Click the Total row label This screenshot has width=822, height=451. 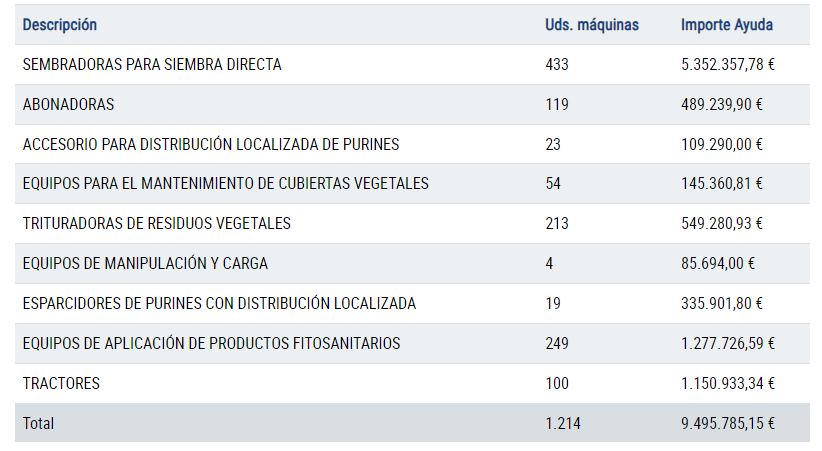pyautogui.click(x=38, y=423)
